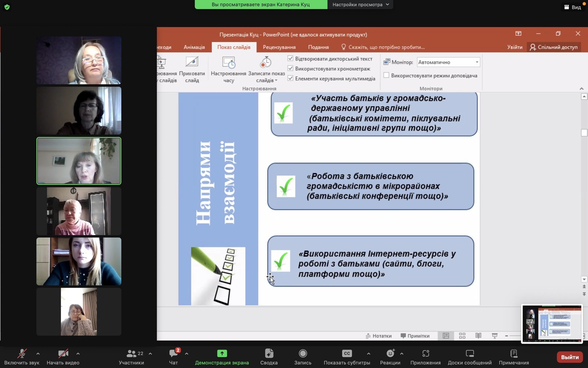
Task: Turn on captions with Показать субтитры
Action: click(x=347, y=357)
